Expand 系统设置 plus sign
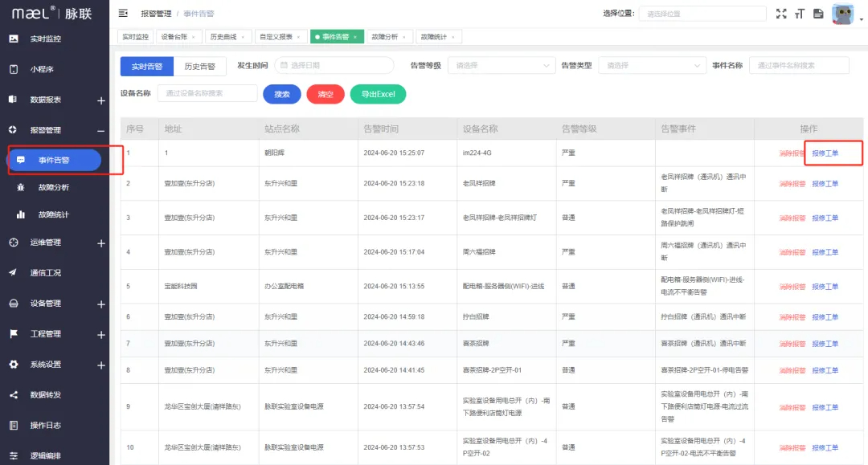Image resolution: width=868 pixels, height=465 pixels. (x=101, y=365)
